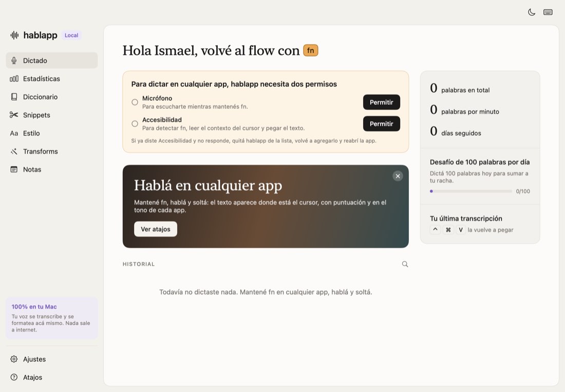Screen dimensions: 565x392
Task: Click the 100 palabras challenge progress bar
Action: 471,191
